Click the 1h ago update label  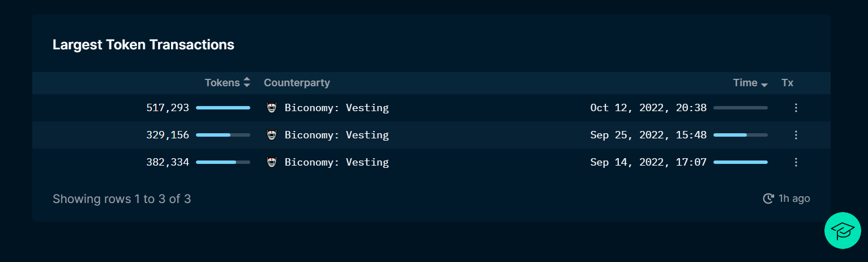pyautogui.click(x=794, y=198)
